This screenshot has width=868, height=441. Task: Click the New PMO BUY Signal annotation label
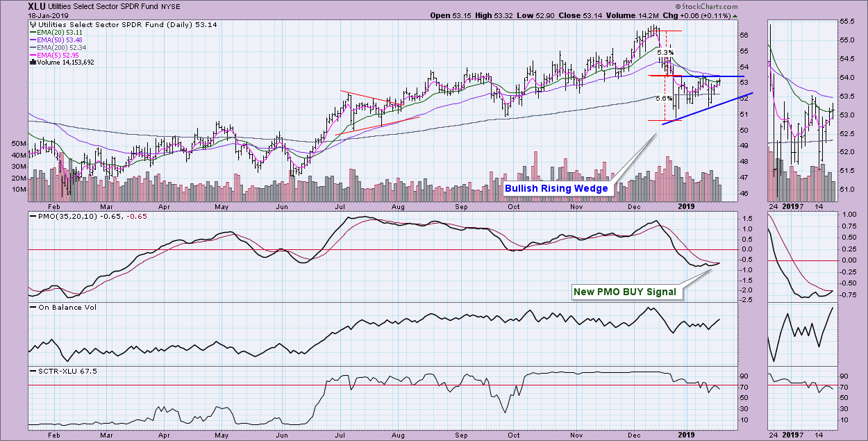(x=624, y=292)
